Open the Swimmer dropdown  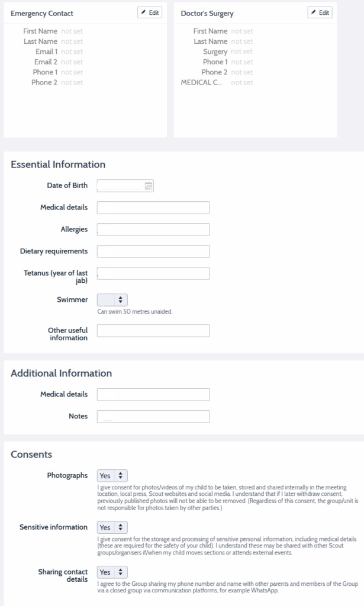(x=112, y=300)
